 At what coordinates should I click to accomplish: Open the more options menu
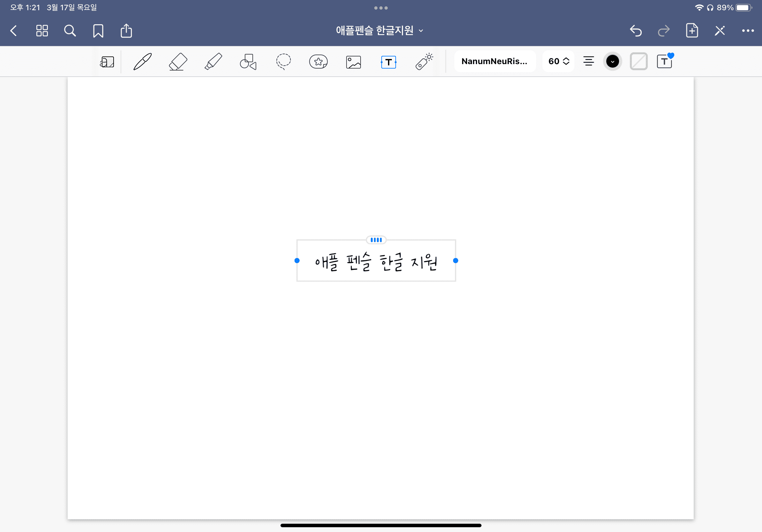tap(748, 31)
